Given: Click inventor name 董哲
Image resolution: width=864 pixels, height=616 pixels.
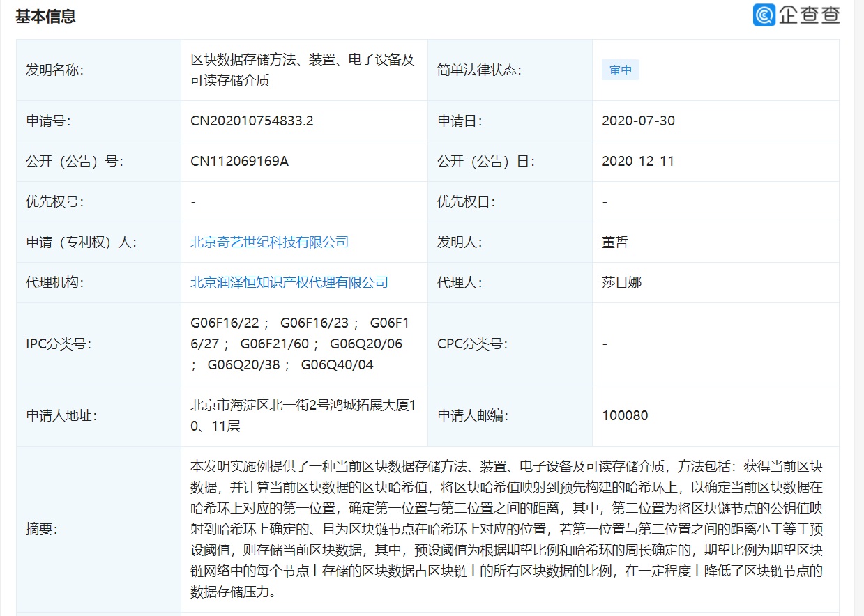Looking at the screenshot, I should tap(614, 242).
